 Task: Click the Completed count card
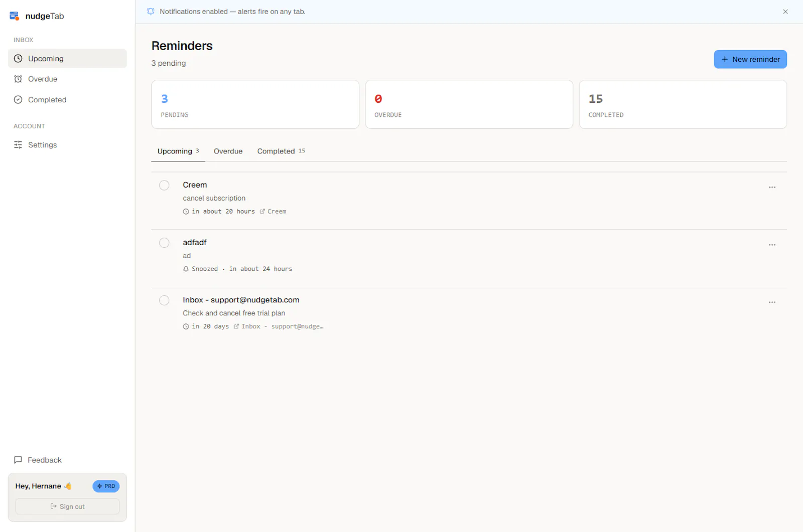[683, 104]
